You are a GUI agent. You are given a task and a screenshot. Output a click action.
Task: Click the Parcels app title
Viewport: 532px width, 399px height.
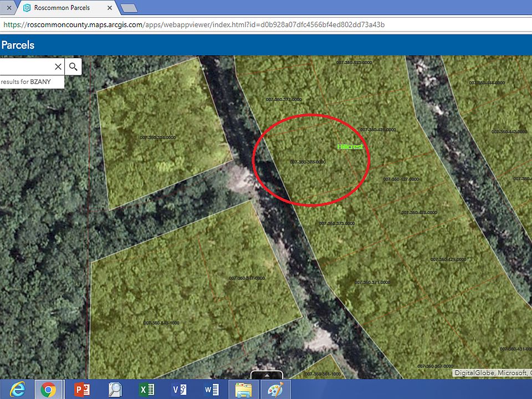coord(18,45)
